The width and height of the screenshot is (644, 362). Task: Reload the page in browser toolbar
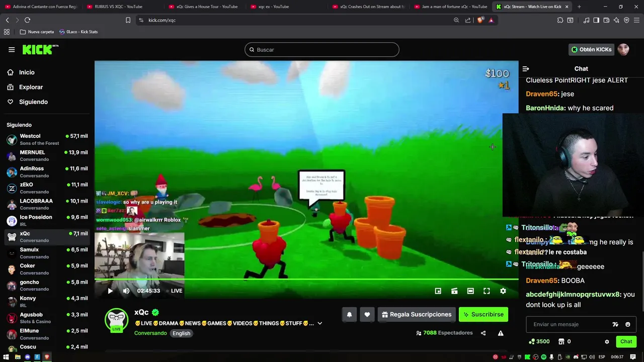pos(27,20)
